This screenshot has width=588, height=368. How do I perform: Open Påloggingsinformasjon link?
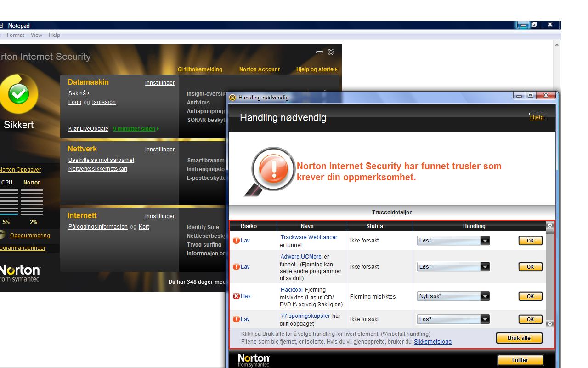pos(98,227)
